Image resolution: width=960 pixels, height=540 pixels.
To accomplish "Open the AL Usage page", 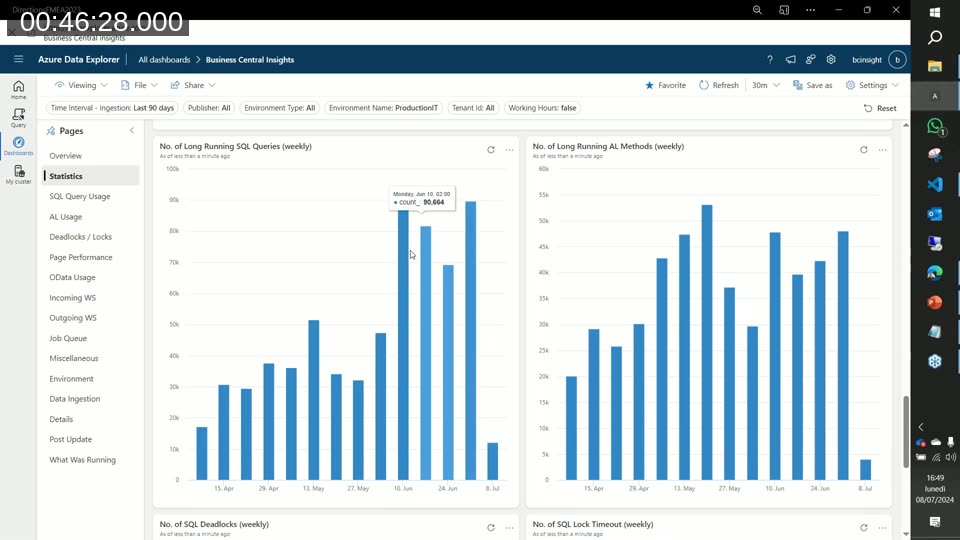I will click(x=66, y=217).
